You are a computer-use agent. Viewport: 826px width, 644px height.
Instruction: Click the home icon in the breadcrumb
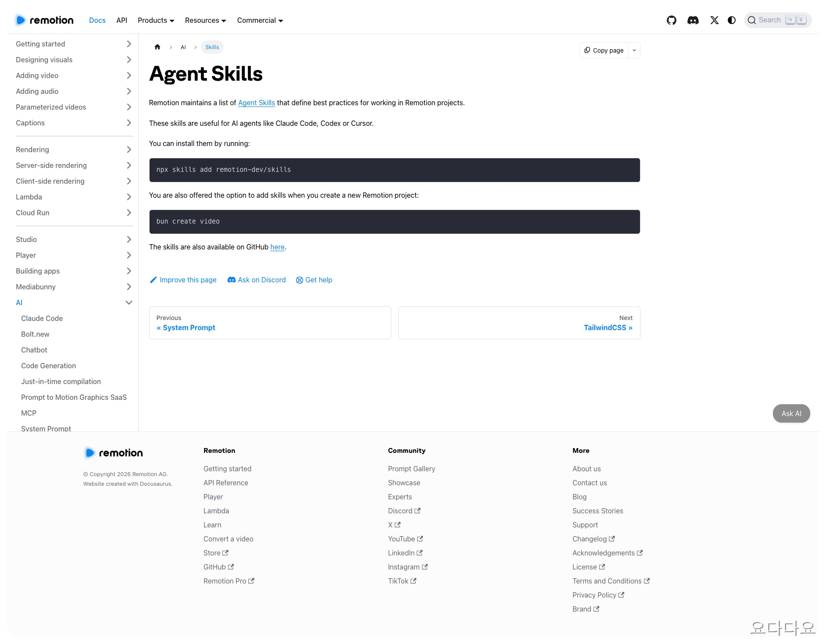point(157,47)
